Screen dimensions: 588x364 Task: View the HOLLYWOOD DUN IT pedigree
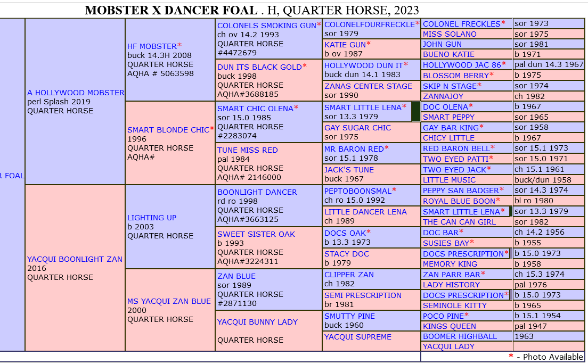(x=363, y=65)
